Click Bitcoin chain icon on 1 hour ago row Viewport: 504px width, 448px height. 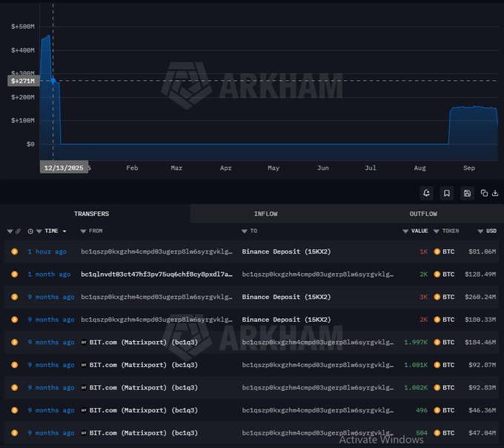15,251
